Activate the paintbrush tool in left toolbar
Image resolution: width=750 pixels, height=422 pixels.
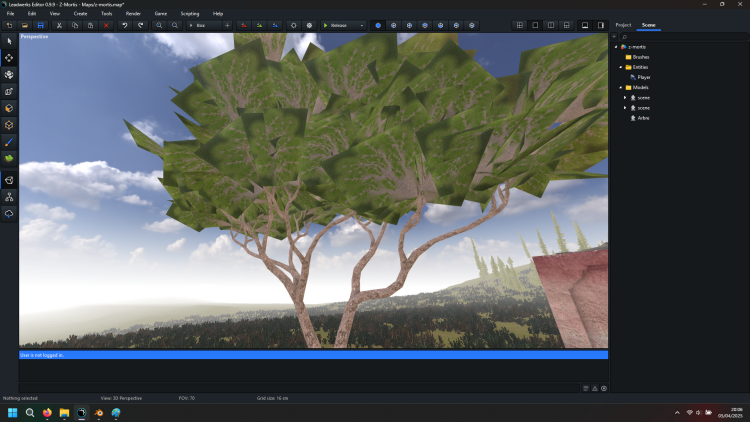pyautogui.click(x=9, y=142)
